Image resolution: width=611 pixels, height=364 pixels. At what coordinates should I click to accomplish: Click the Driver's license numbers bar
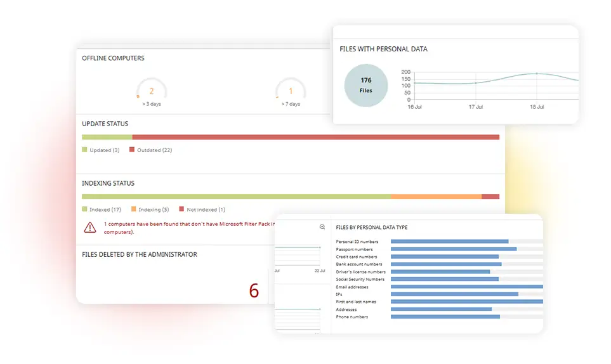coord(440,272)
